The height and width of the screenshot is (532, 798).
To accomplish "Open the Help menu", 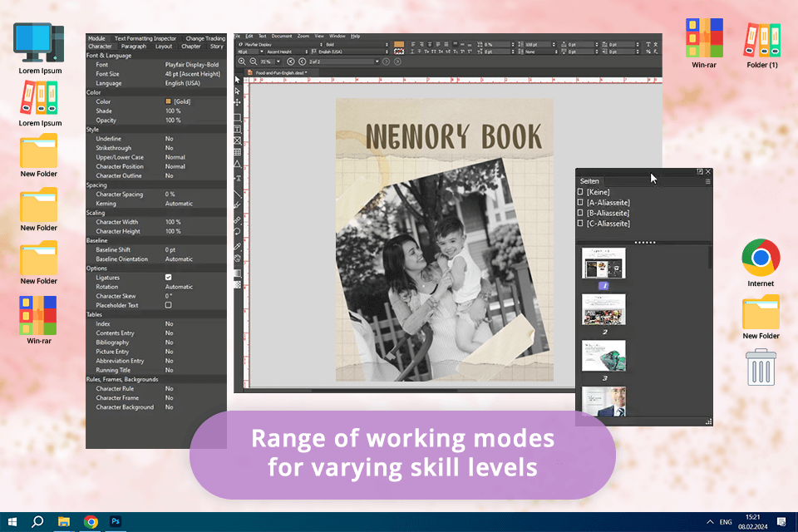I will point(355,36).
